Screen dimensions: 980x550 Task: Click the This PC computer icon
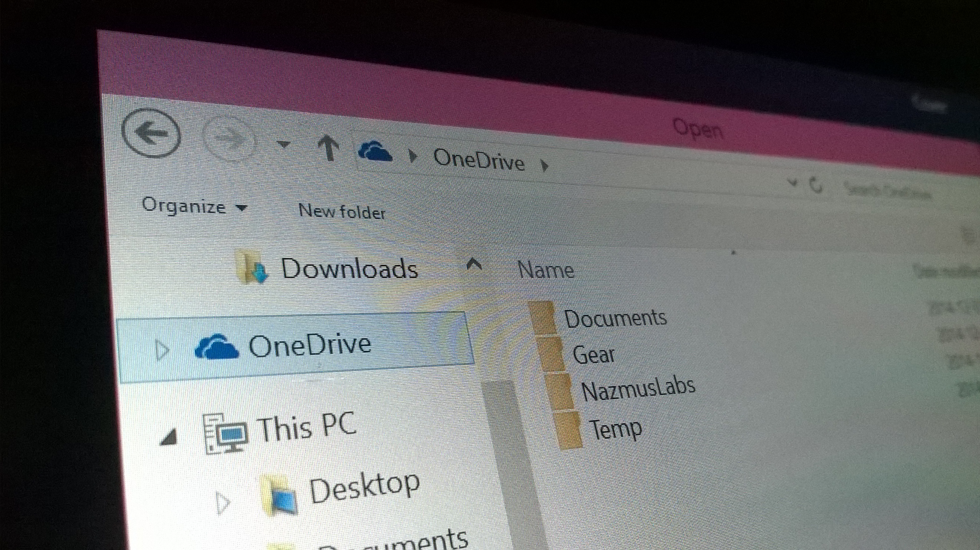point(225,434)
